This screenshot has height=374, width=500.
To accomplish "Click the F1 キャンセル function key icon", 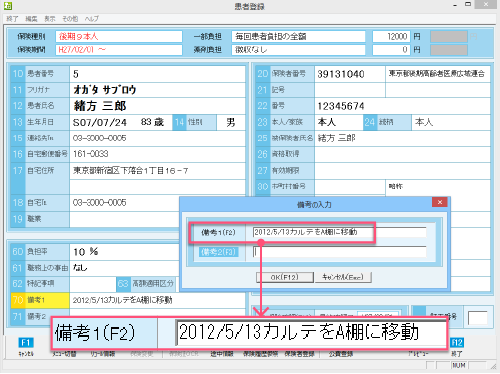I will point(25,343).
